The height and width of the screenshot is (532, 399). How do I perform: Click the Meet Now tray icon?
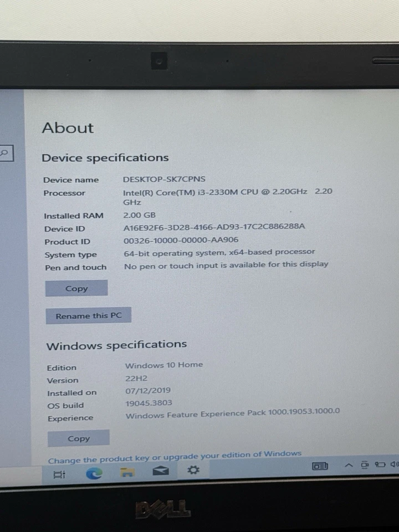pyautogui.click(x=365, y=464)
